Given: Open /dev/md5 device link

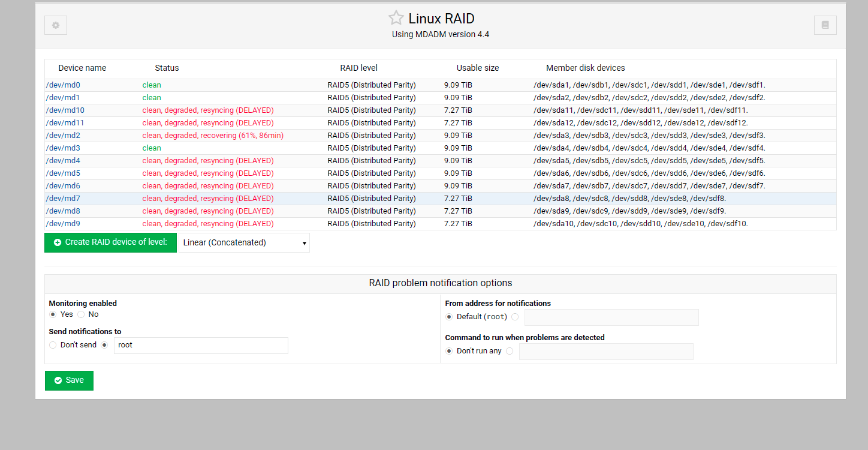Looking at the screenshot, I should 63,173.
